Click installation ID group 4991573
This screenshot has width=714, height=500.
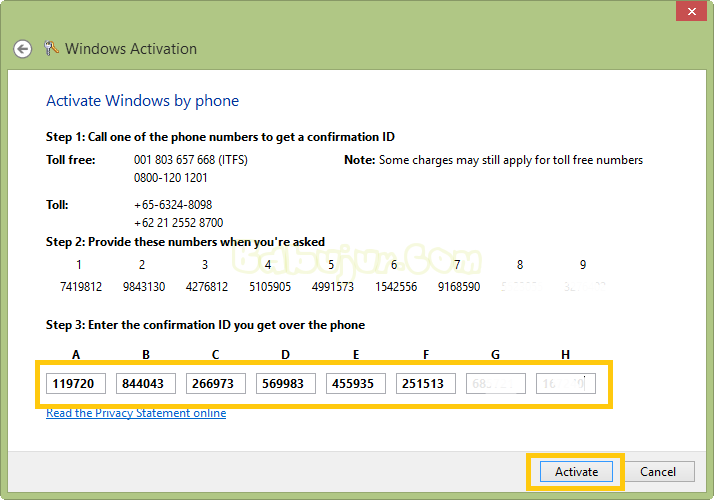tap(333, 287)
